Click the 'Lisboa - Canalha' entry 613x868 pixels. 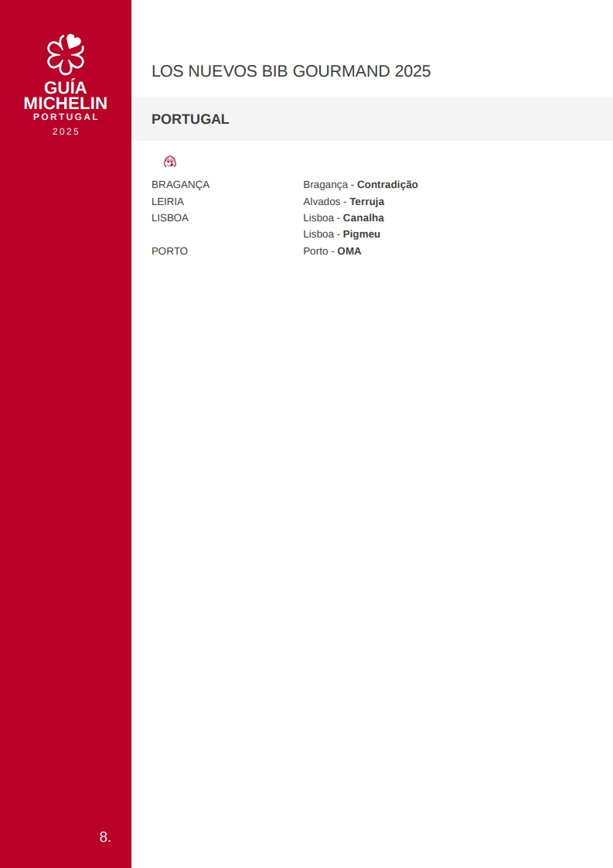(x=343, y=218)
